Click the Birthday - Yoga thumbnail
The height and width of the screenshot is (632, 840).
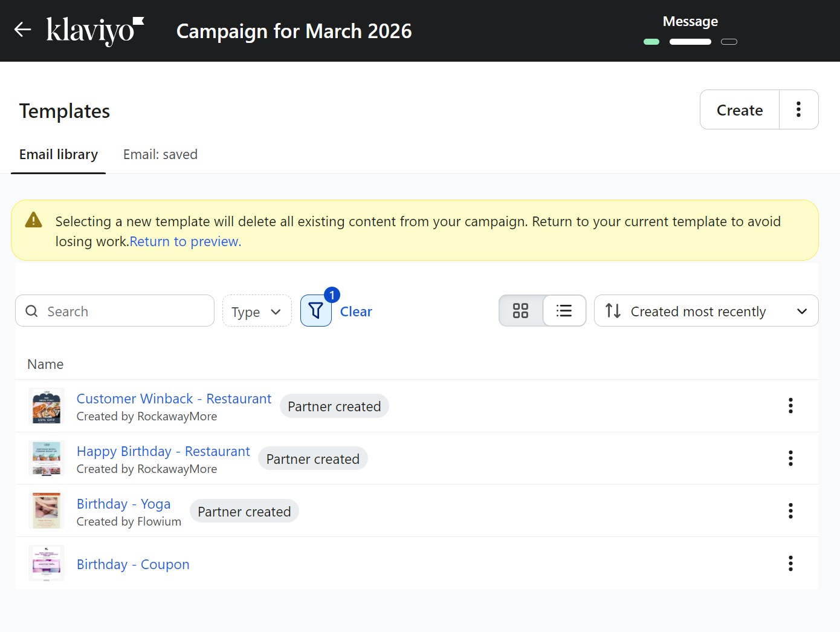tap(47, 511)
